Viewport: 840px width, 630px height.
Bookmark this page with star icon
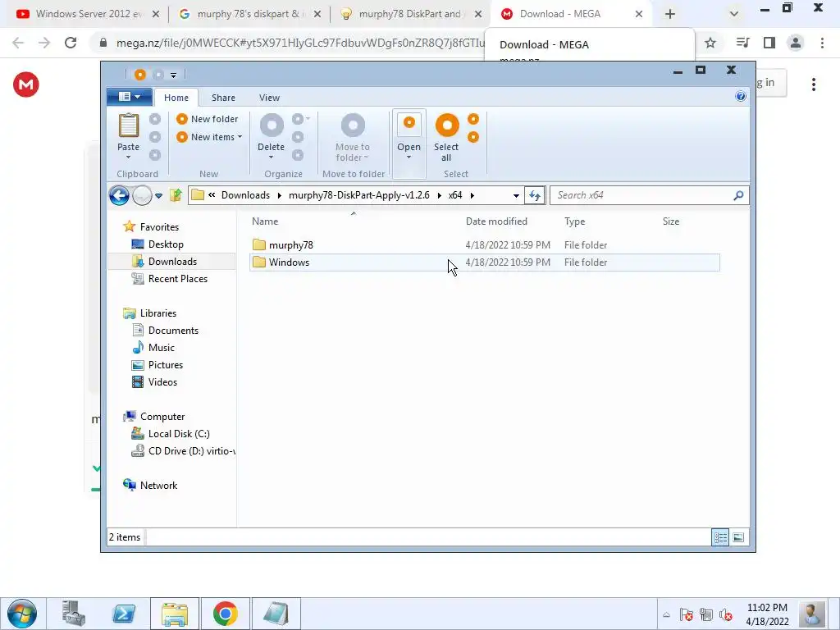(710, 43)
